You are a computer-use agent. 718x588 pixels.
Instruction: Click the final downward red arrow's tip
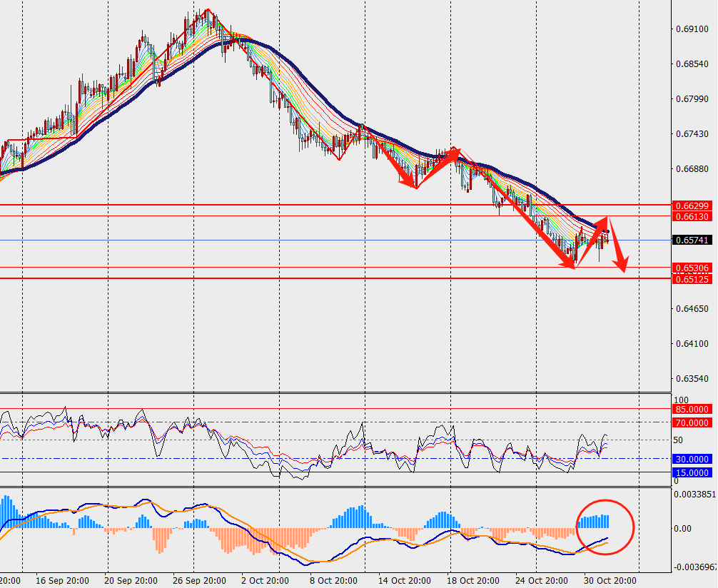[624, 271]
